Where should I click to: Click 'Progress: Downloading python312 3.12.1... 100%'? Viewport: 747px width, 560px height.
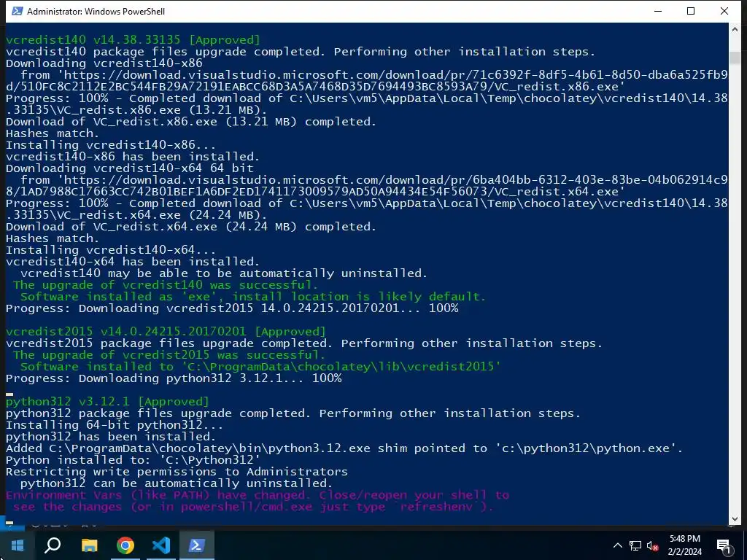point(174,378)
